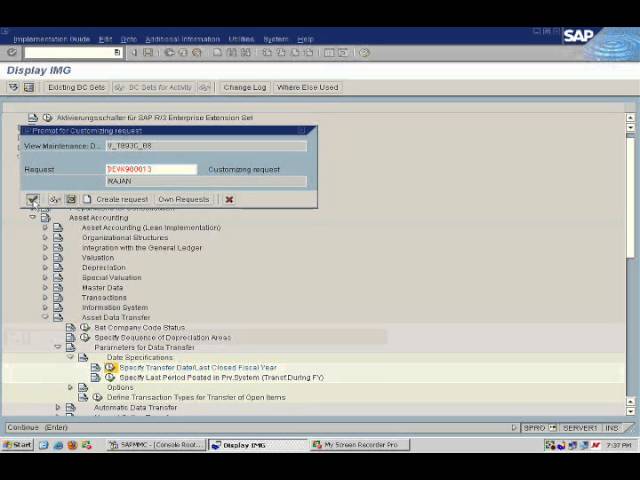Collapse Parameters for Data Transfer node
Viewport: 640px width, 480px height.
coord(58,347)
